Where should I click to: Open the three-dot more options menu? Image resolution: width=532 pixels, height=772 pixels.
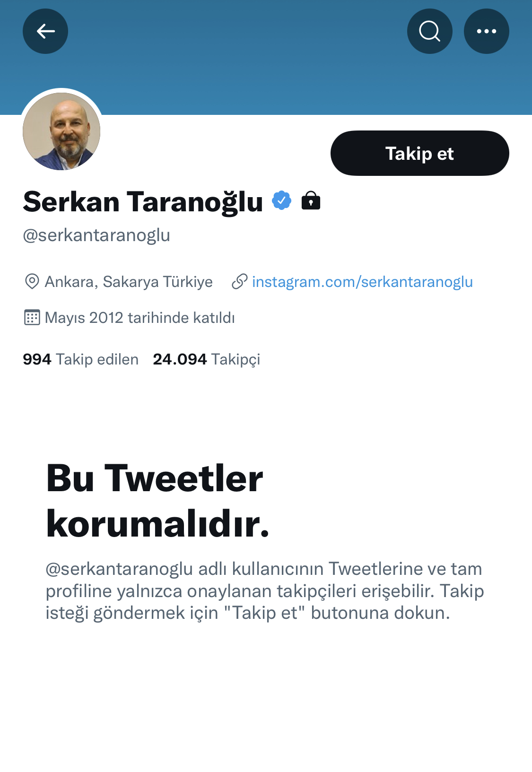coord(486,31)
